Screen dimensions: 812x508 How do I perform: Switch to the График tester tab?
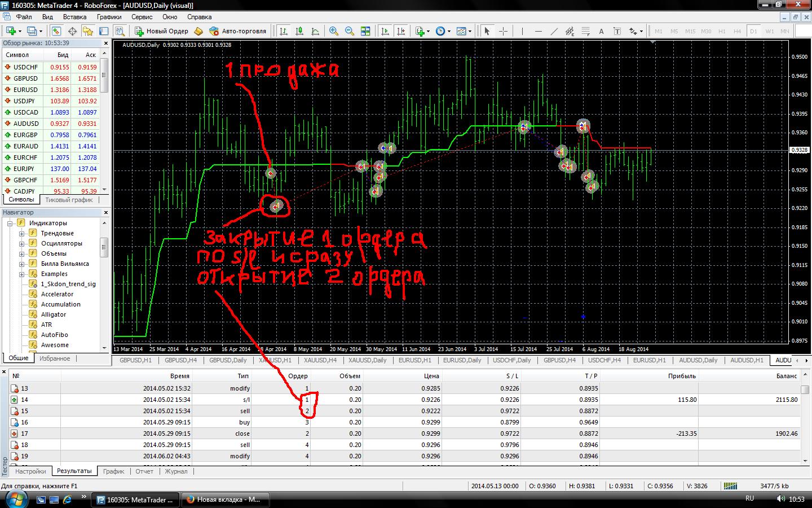point(113,471)
